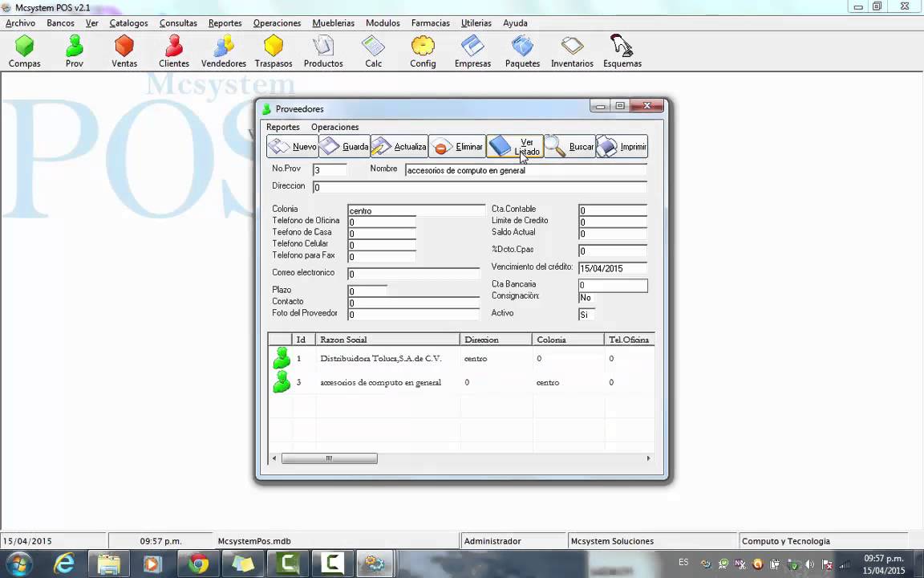
Task: Open the Mueblerias menu
Action: 334,23
